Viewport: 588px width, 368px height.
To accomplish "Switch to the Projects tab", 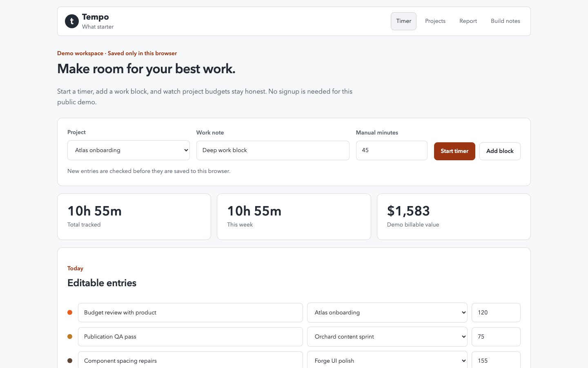I will (x=435, y=21).
